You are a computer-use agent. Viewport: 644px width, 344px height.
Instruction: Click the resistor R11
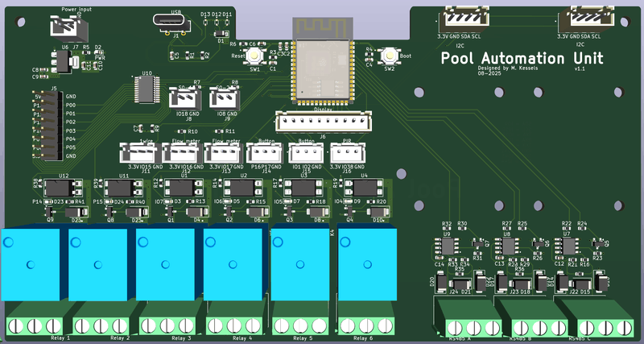[x=218, y=131]
